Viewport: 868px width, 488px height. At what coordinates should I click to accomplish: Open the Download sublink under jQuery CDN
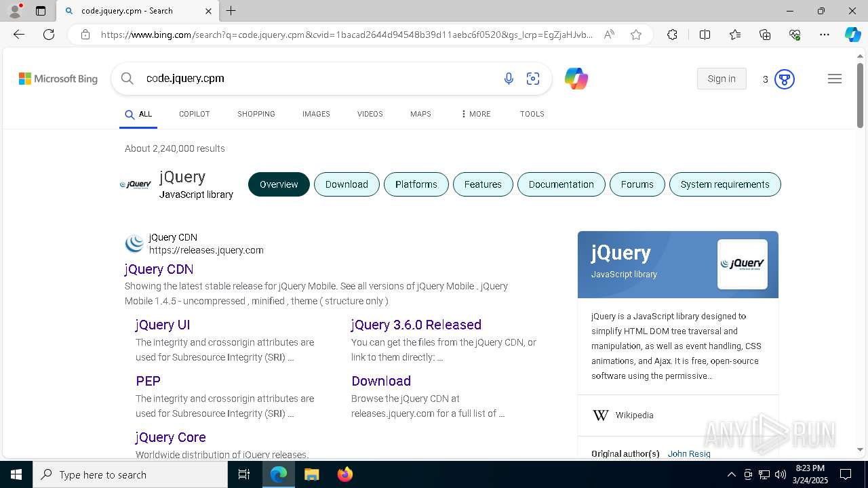381,381
